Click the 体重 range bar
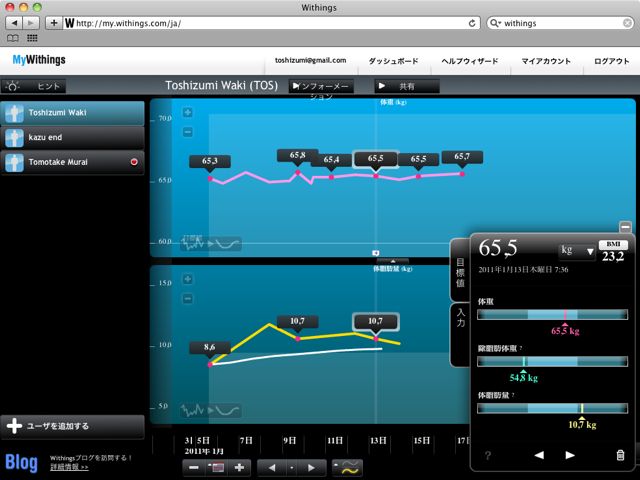Screen dimensions: 640x480 click(x=552, y=314)
